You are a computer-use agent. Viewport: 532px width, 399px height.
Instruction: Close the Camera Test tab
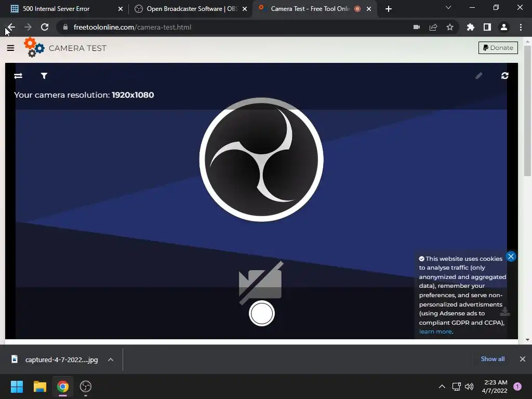point(369,9)
